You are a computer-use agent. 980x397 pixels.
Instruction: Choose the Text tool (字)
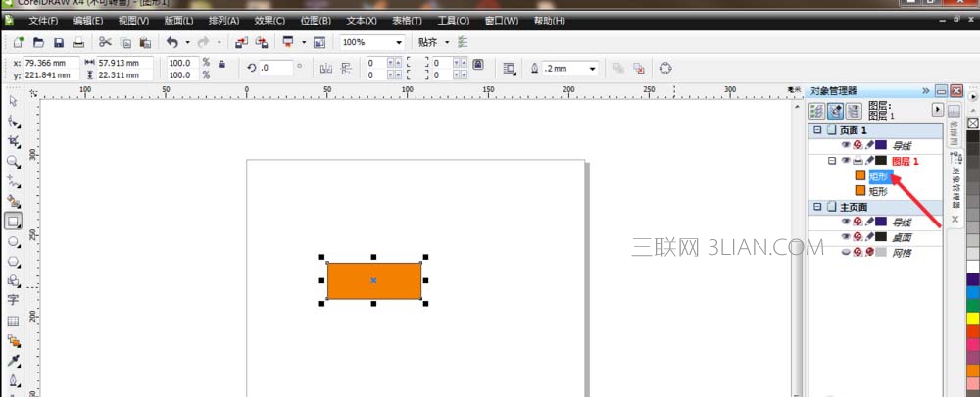tap(13, 300)
